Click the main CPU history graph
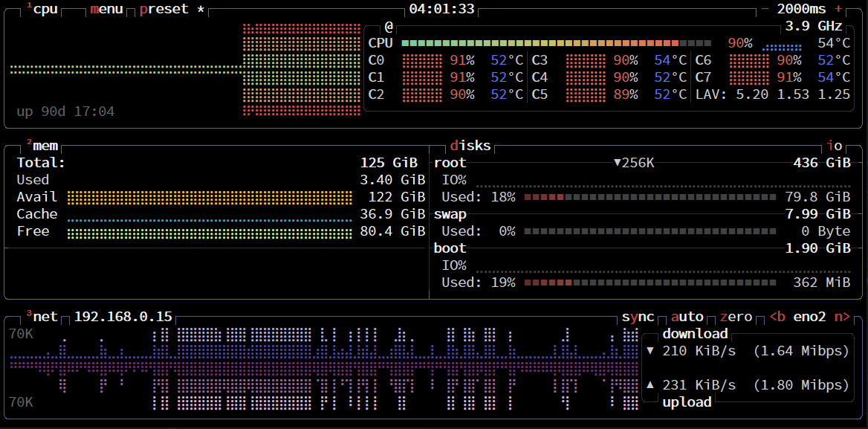The width and height of the screenshot is (868, 429). tap(185, 69)
